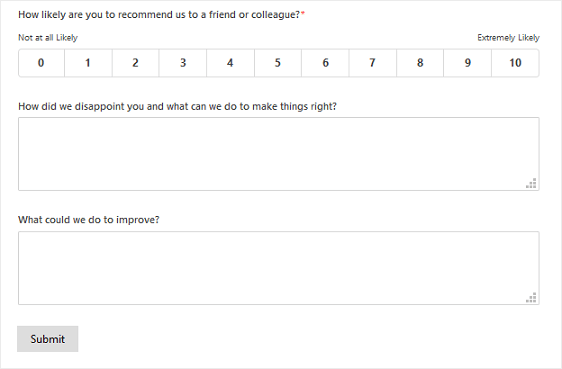This screenshot has width=562, height=369.
Task: Click the 'Extremely Likely' label
Action: [508, 38]
